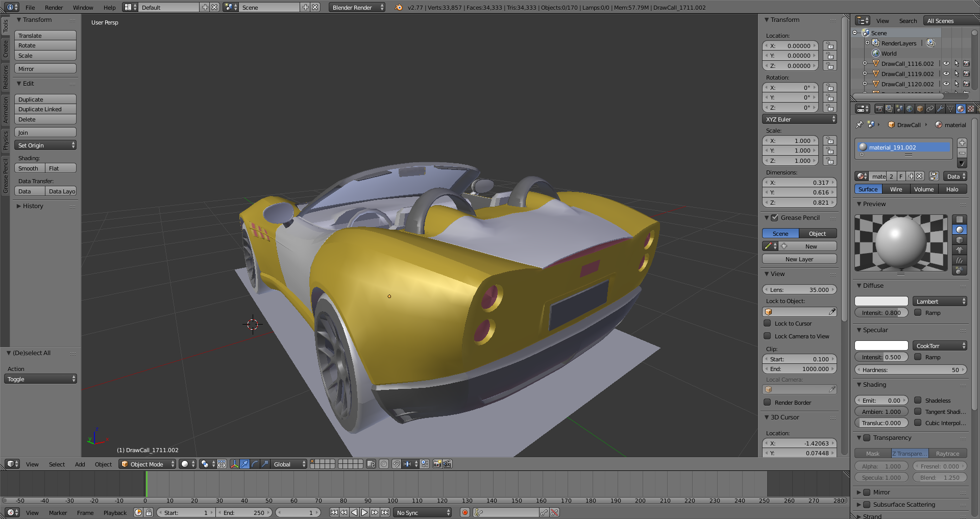Open the Object Mode dropdown
This screenshot has width=980, height=519.
coord(148,464)
